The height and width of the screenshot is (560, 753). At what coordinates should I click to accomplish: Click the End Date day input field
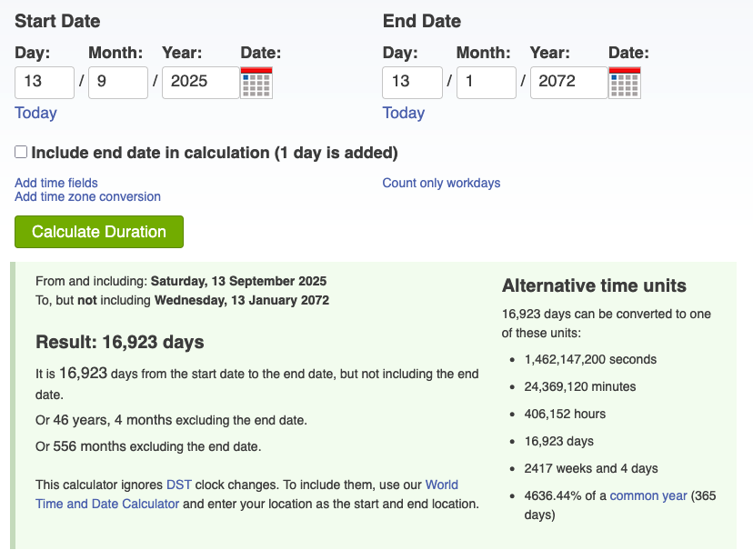(411, 82)
